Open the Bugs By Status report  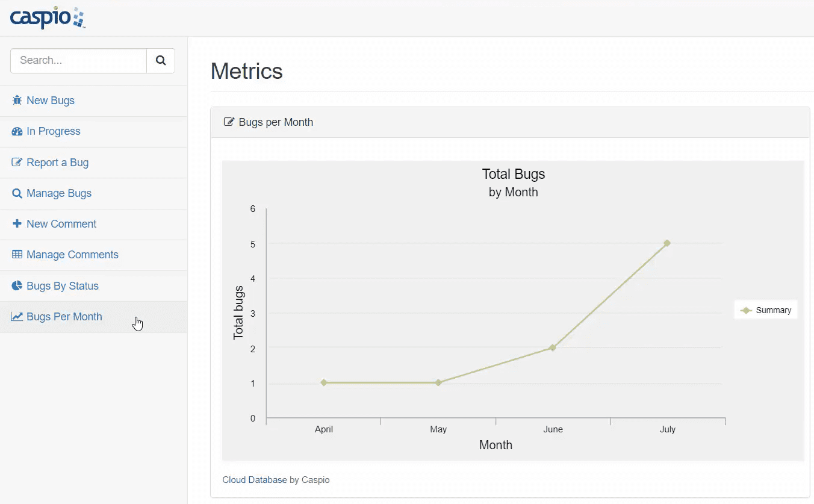pos(63,286)
